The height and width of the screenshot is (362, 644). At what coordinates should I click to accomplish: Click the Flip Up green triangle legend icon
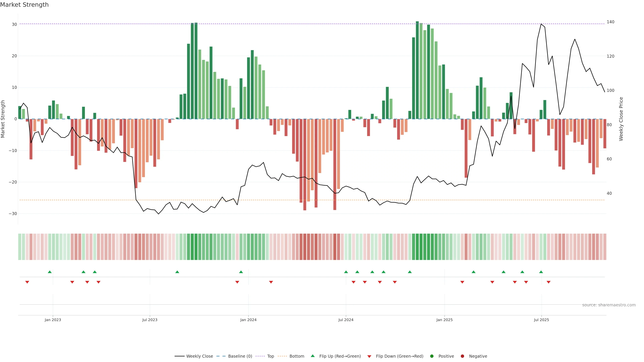point(312,356)
